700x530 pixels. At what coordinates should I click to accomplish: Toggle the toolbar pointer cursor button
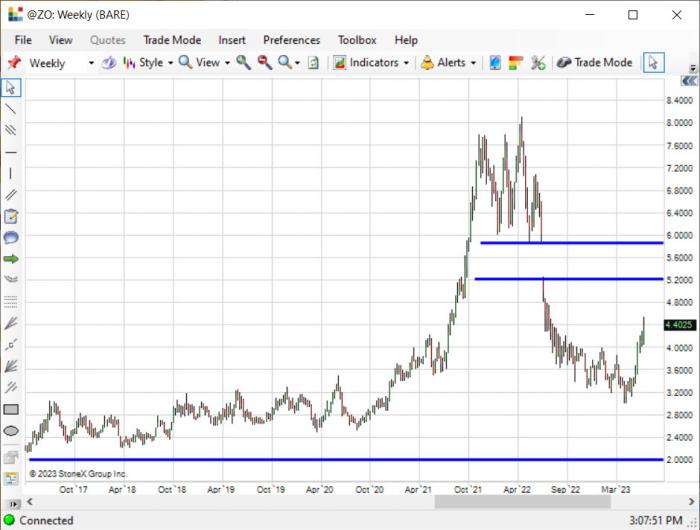click(x=654, y=63)
